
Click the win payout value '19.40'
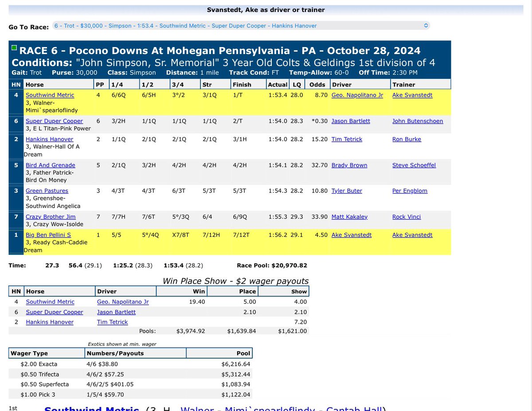[198, 301]
